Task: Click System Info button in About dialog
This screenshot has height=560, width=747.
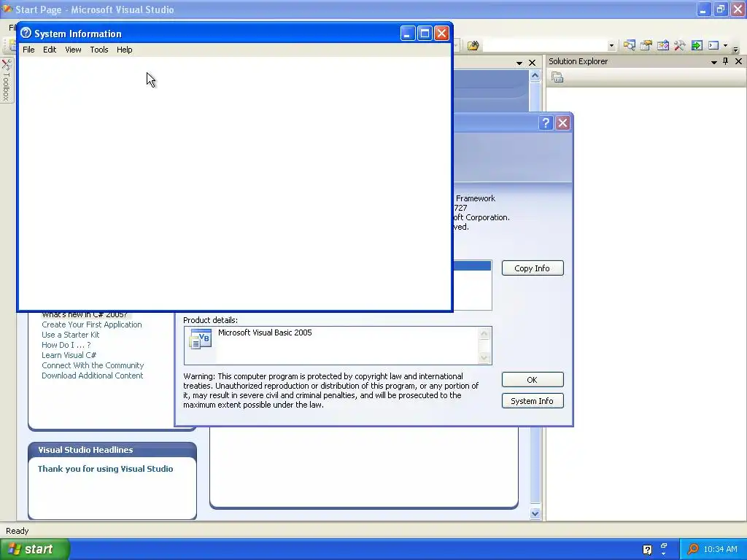Action: (x=532, y=401)
